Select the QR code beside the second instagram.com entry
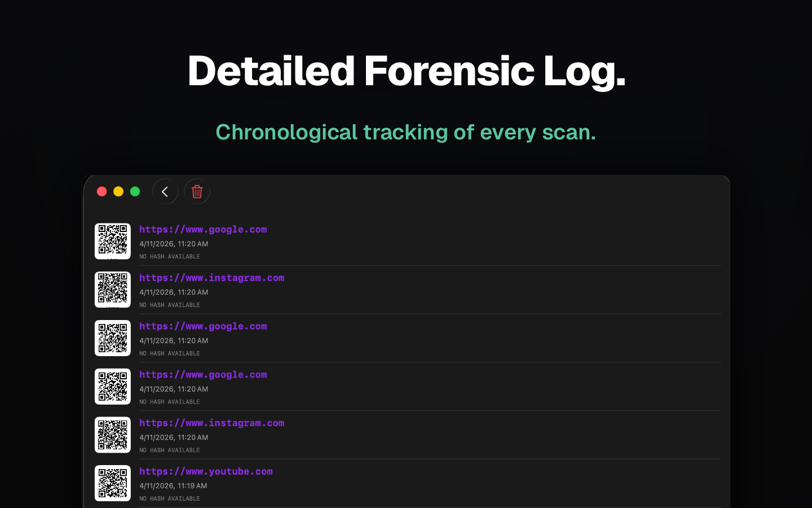The width and height of the screenshot is (812, 508). [113, 435]
